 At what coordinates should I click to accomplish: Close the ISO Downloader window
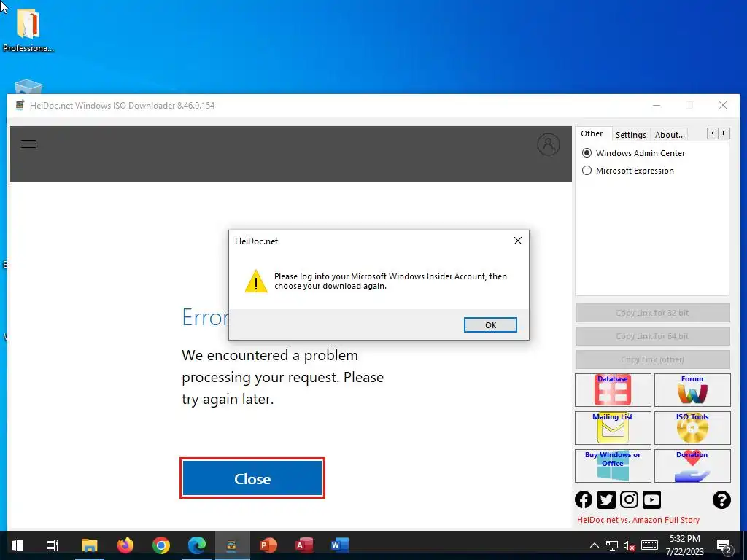point(723,105)
